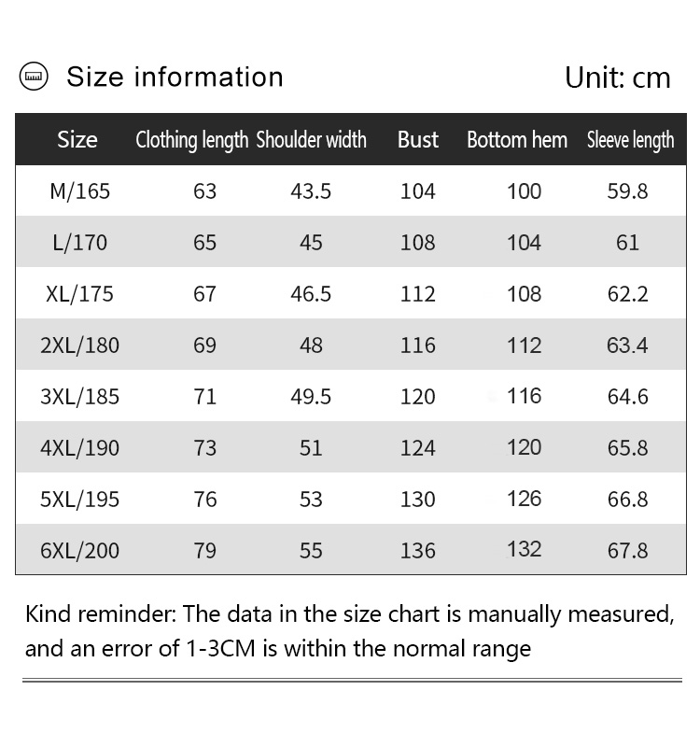Select the Size column header

[77, 140]
